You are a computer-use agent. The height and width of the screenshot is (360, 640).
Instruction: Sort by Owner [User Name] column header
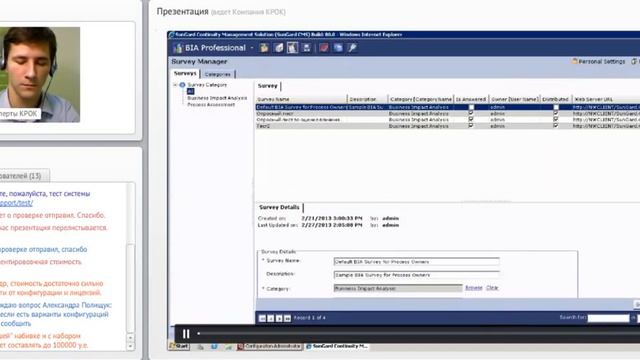click(x=514, y=99)
